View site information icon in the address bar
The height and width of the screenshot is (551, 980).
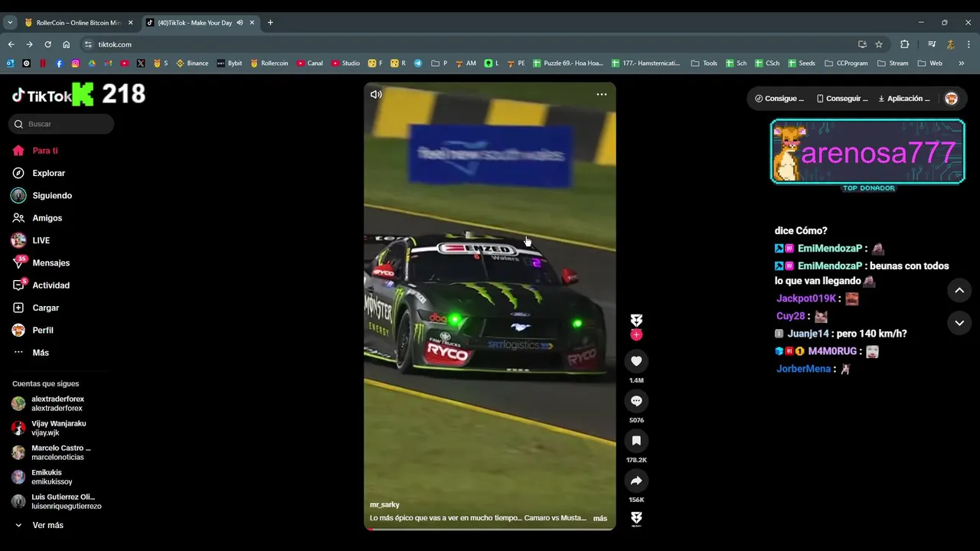coord(88,44)
